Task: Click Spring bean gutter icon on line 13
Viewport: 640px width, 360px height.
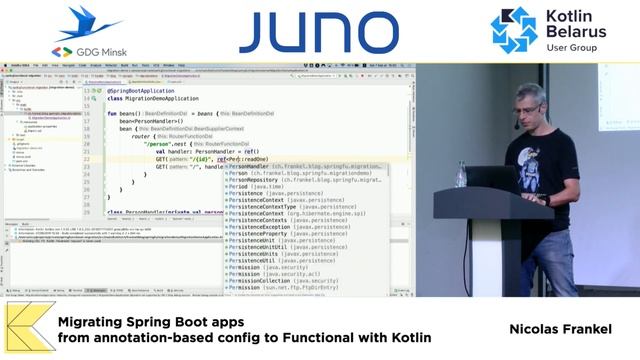Action: pos(93,91)
